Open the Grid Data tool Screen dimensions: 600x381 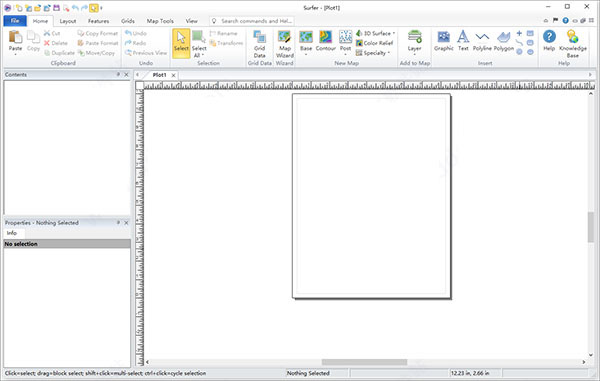click(x=259, y=44)
